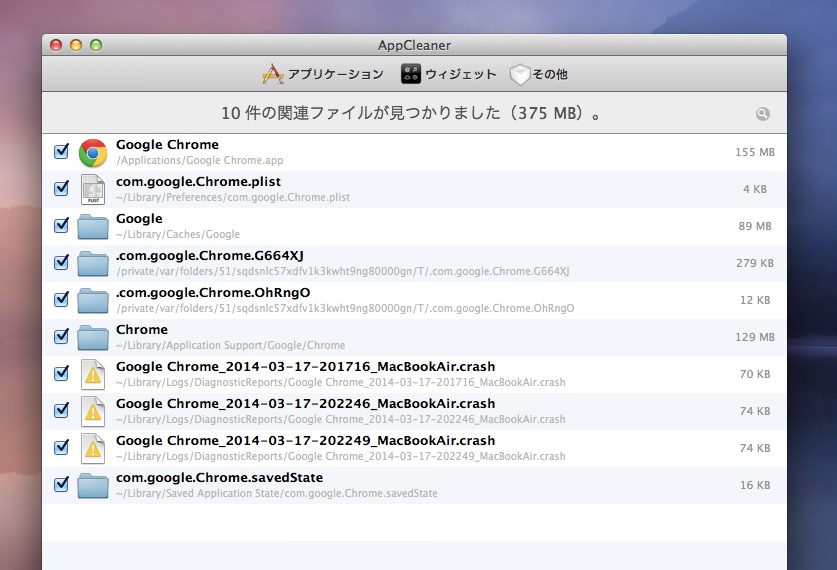Select Google Chrome_2014-03-17-202246_MacBookAir.crash name
Screen dimensions: 837x570
click(305, 404)
